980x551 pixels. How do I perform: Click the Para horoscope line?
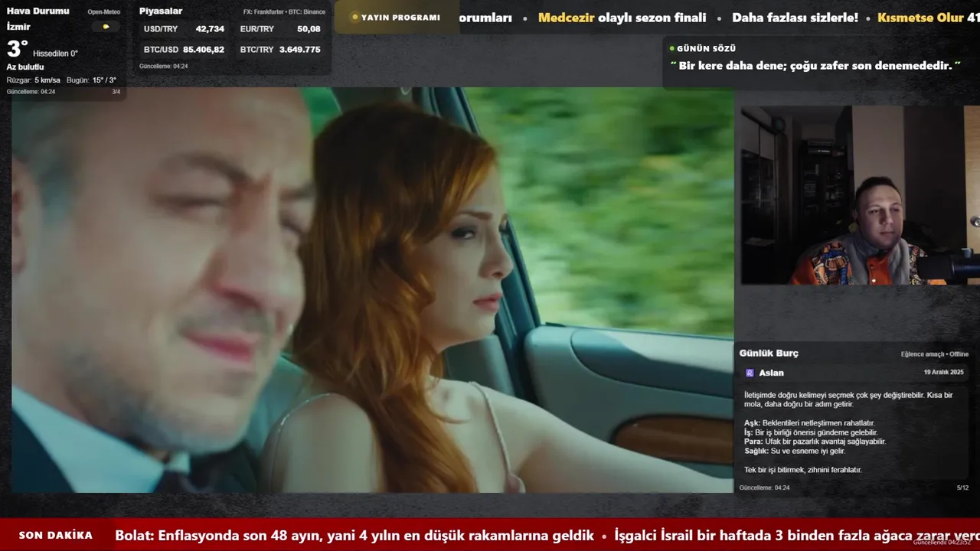(x=815, y=442)
